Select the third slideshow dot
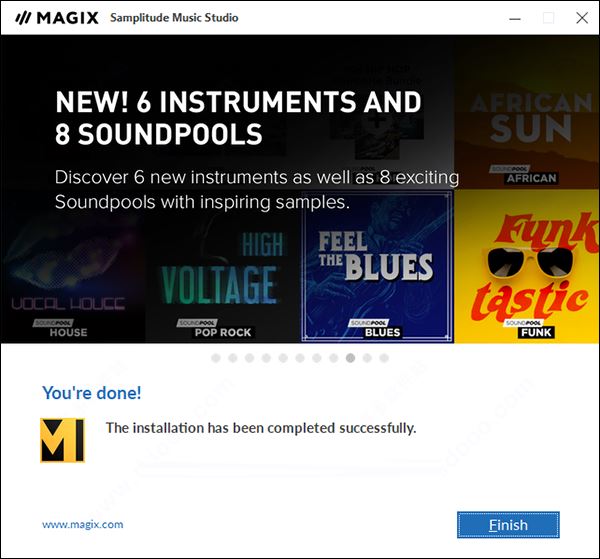The image size is (600, 559). [x=249, y=358]
